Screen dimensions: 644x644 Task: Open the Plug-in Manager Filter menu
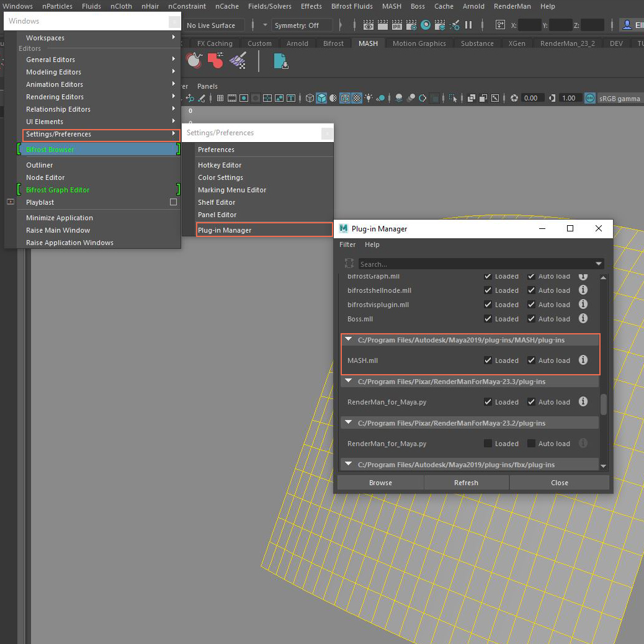pyautogui.click(x=347, y=244)
